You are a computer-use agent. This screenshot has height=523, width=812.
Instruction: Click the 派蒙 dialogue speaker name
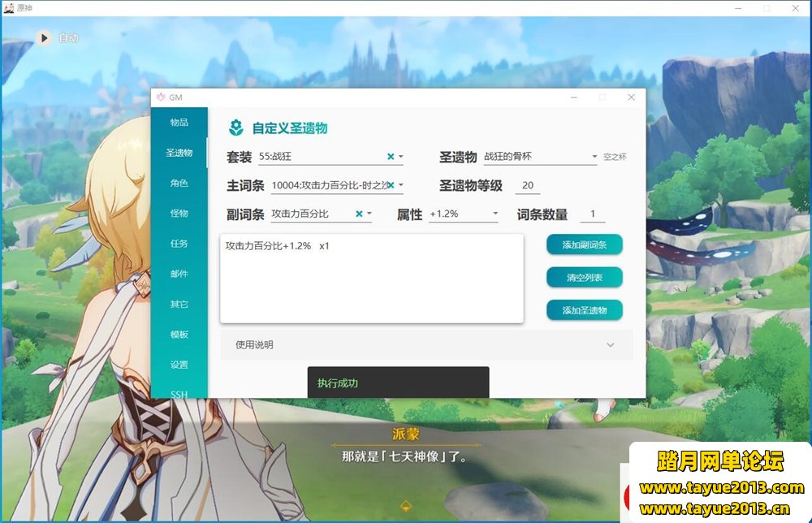point(405,434)
